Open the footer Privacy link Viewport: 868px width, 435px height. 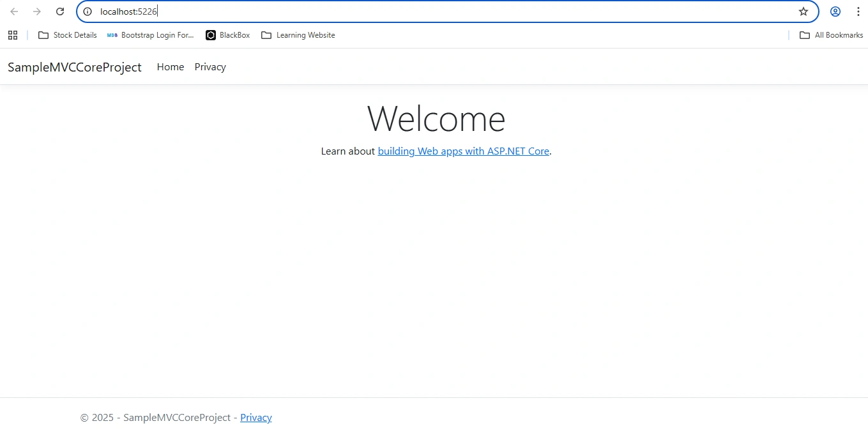point(256,418)
